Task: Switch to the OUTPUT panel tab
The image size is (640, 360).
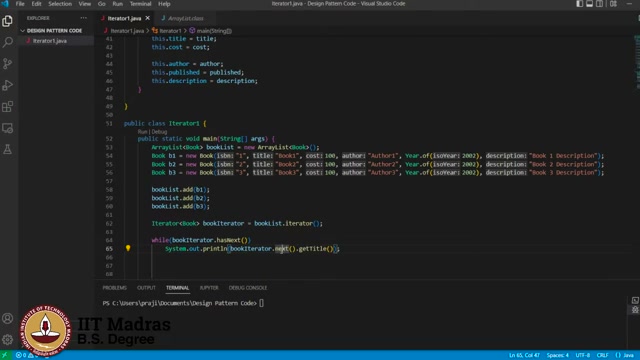Action: 146,288
